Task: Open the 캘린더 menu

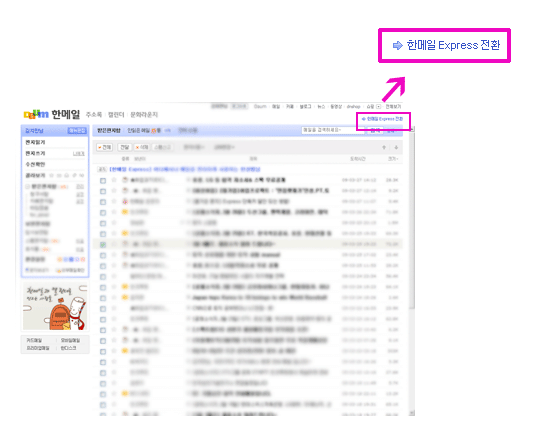Action: click(x=116, y=115)
